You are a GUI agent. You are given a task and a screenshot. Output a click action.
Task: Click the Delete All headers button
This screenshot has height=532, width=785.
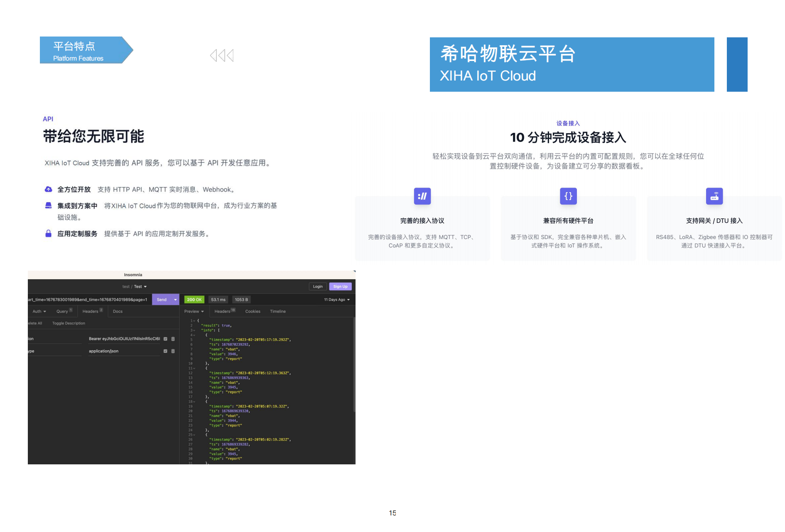click(x=35, y=323)
